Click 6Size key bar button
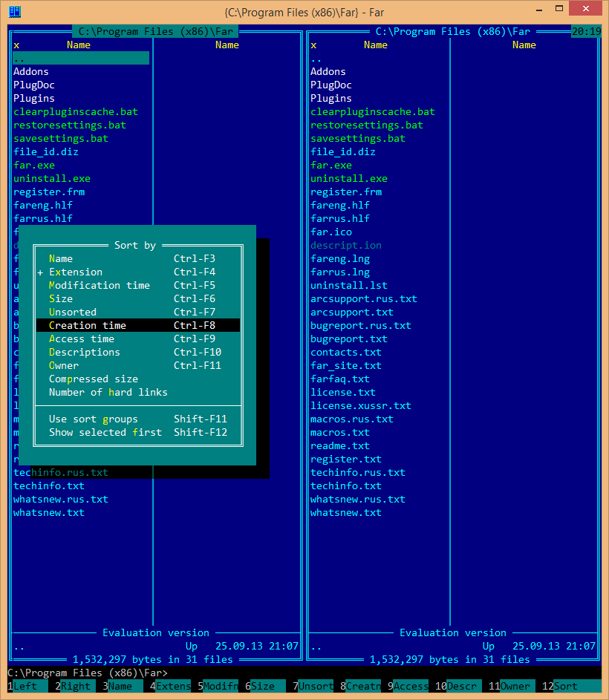Viewport: 609px width, 700px height. (265, 686)
